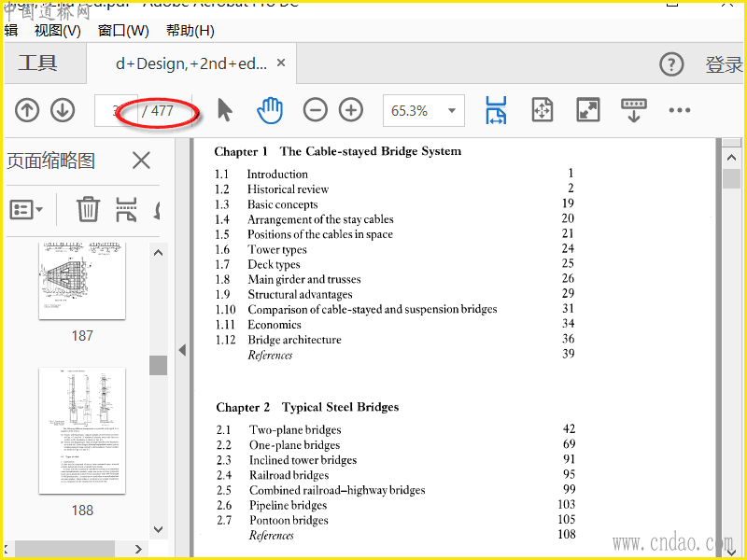The height and width of the screenshot is (560, 747).
Task: Click the 登录 sign-in button
Action: click(x=724, y=64)
